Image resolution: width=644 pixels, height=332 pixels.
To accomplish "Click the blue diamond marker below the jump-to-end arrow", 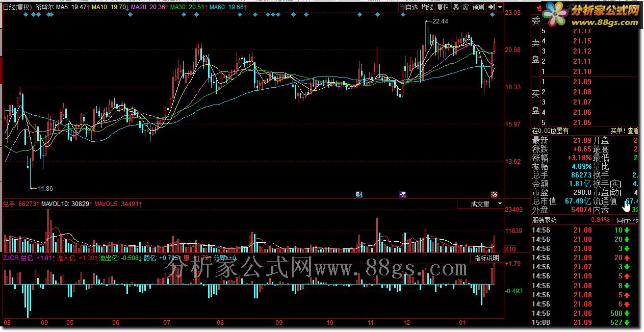I will pyautogui.click(x=492, y=15).
